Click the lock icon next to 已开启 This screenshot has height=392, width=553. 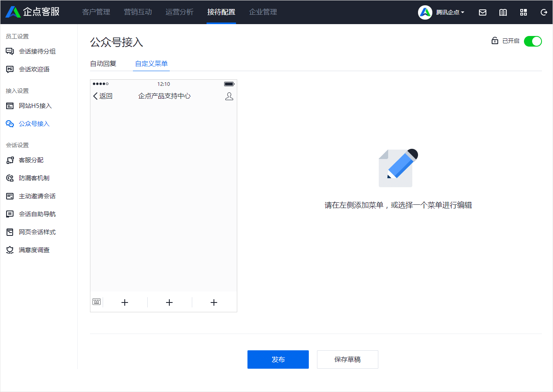[x=494, y=41]
